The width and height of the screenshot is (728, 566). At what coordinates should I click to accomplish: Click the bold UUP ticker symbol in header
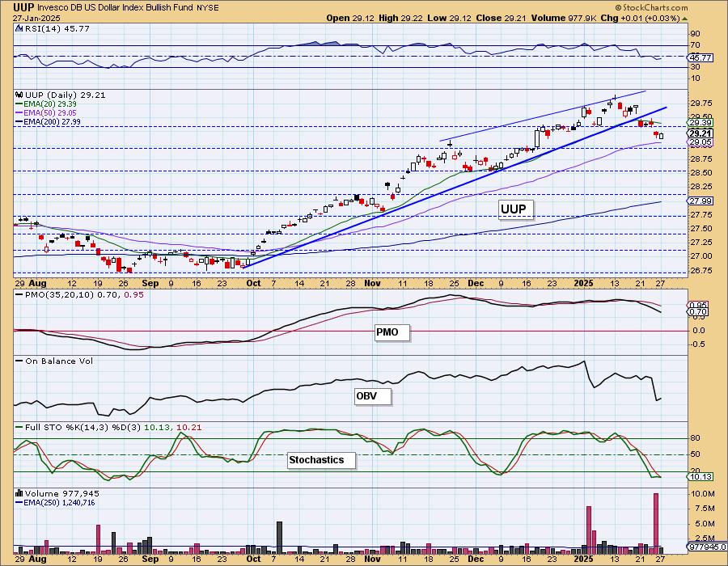[x=23, y=7]
